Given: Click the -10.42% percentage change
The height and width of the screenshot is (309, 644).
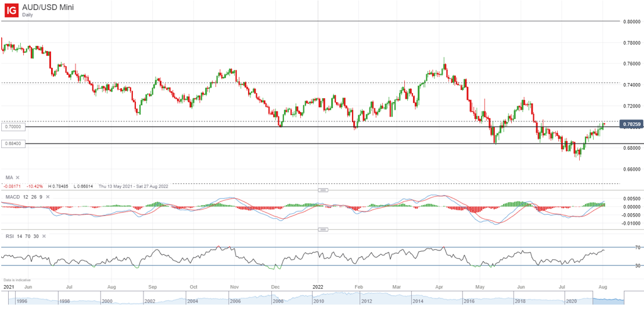Looking at the screenshot, I should tap(35, 186).
